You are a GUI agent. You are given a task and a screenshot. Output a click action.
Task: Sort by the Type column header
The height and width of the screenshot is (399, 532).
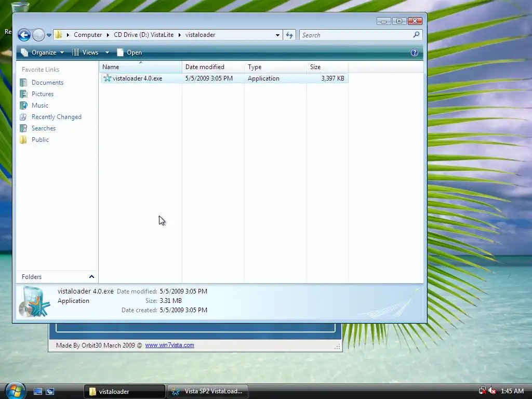pos(275,67)
